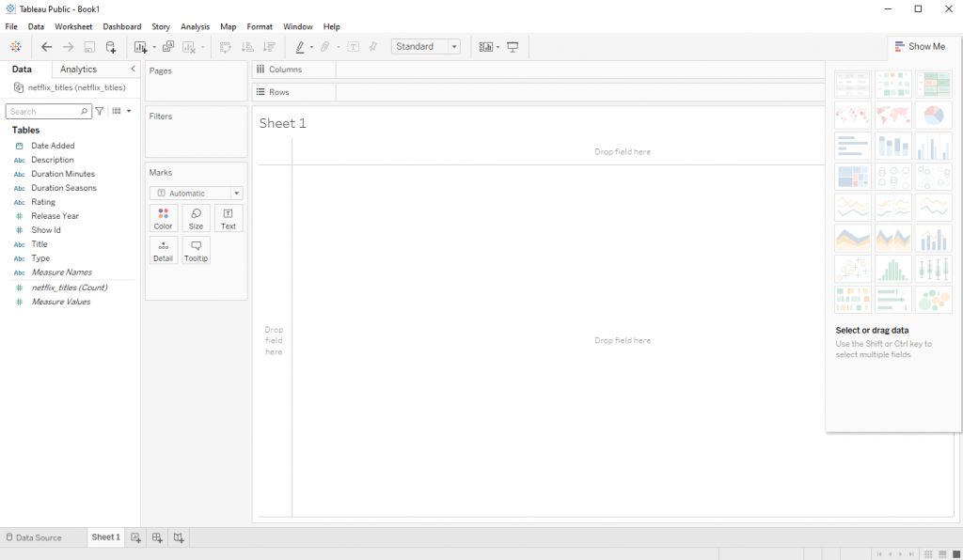This screenshot has height=560, width=963.
Task: Select the Duration Minutes field
Action: (63, 174)
